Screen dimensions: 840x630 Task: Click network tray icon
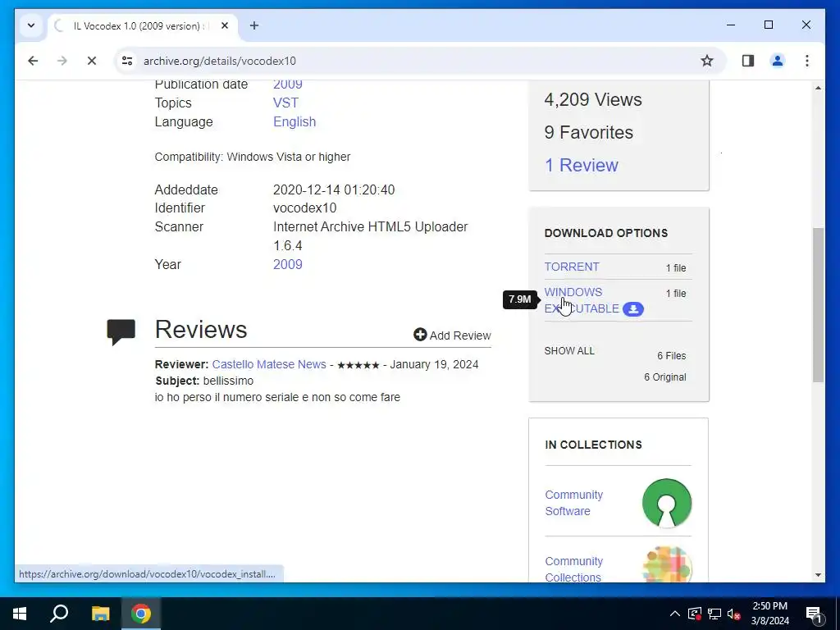(714, 614)
